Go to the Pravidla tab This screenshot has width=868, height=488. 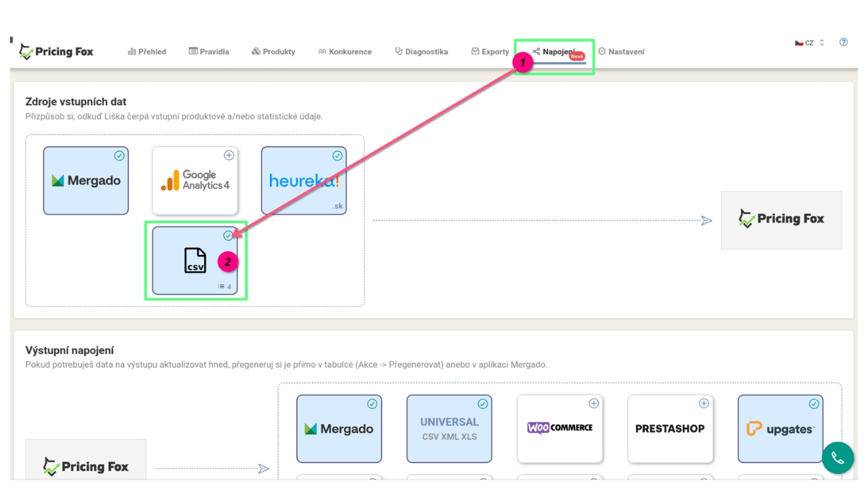coord(209,52)
